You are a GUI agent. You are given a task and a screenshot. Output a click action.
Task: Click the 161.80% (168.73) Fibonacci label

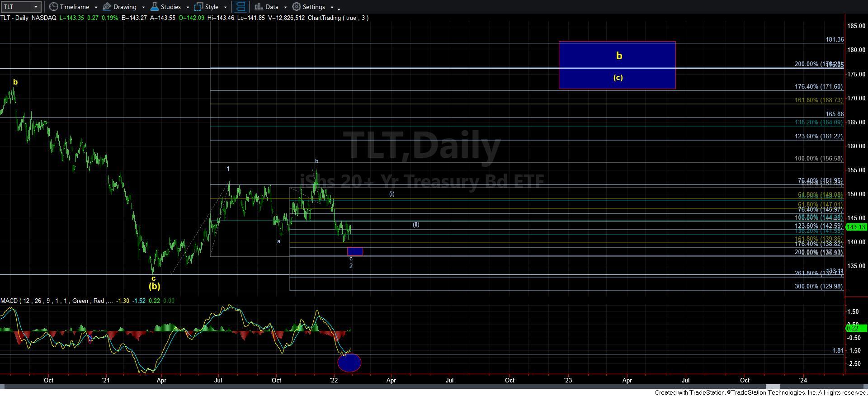coord(819,100)
